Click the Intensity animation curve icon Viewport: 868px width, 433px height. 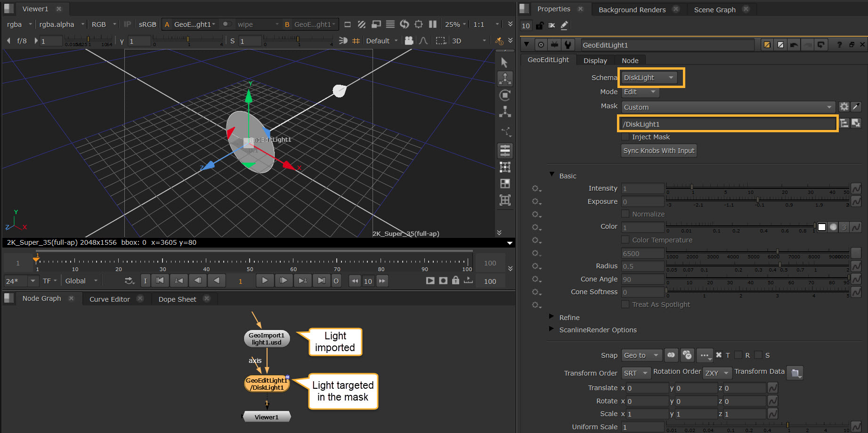pos(856,189)
